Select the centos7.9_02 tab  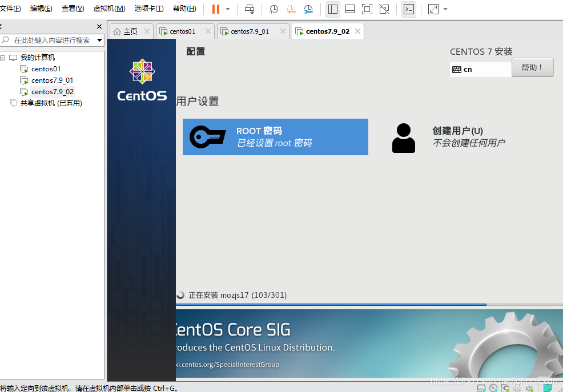tap(327, 31)
